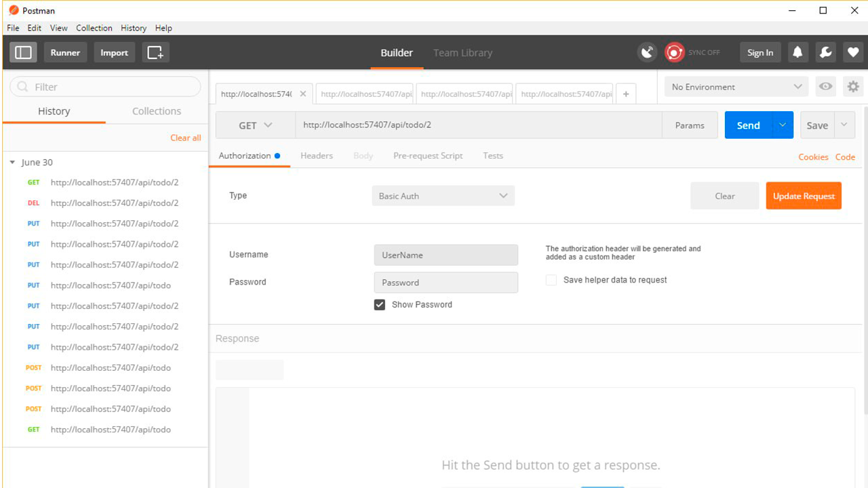Open new window icon next to Import

coord(155,52)
